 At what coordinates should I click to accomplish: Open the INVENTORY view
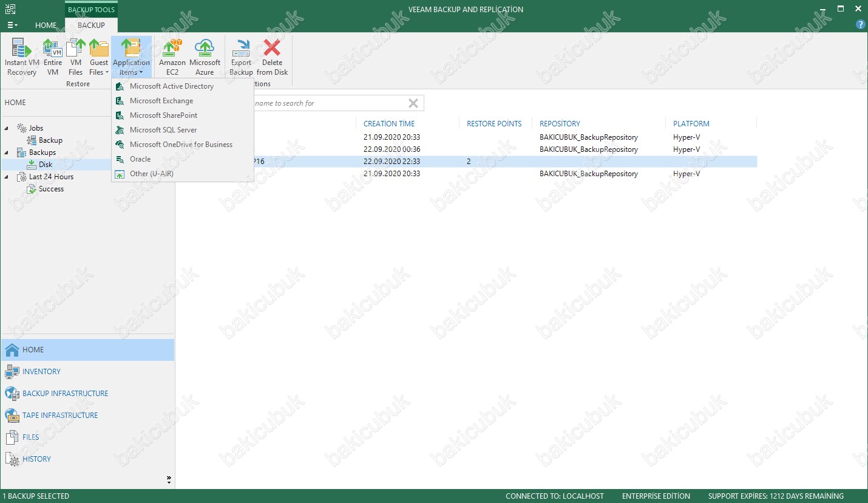point(87,372)
